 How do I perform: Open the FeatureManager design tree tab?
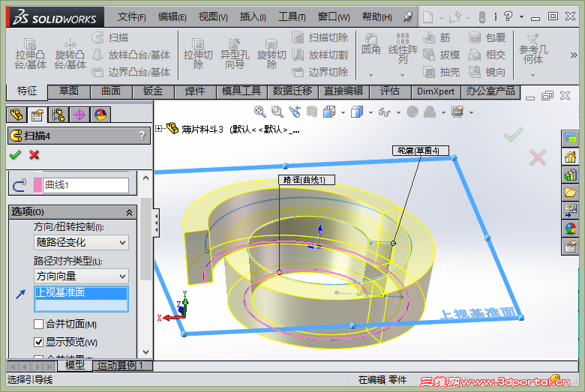pyautogui.click(x=16, y=115)
